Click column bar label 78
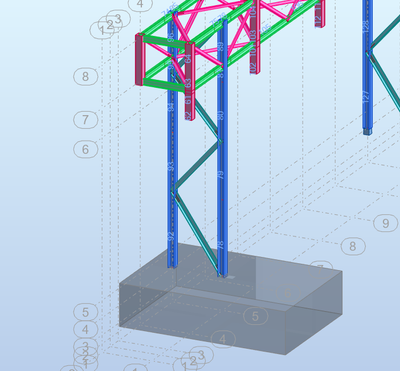The image size is (400, 371). coord(220,245)
